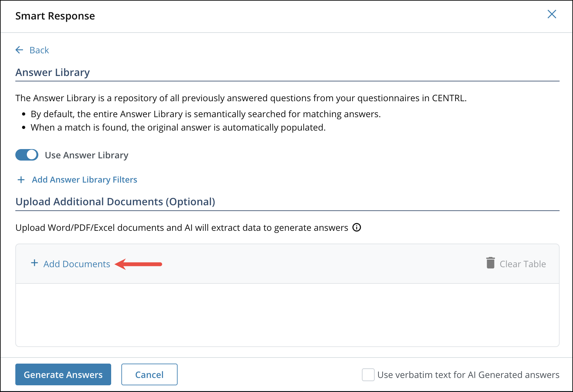This screenshot has width=573, height=392.
Task: Click the info icon after the upload instructions
Action: [x=357, y=227]
